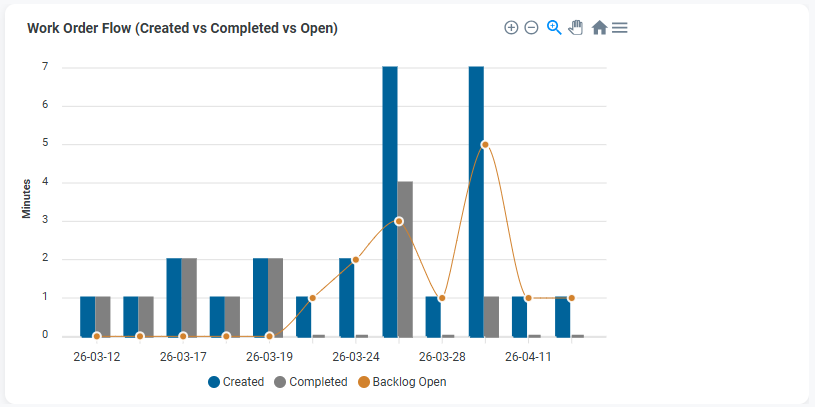Click the gray Completed legend marker
The image size is (815, 407).
(x=280, y=382)
